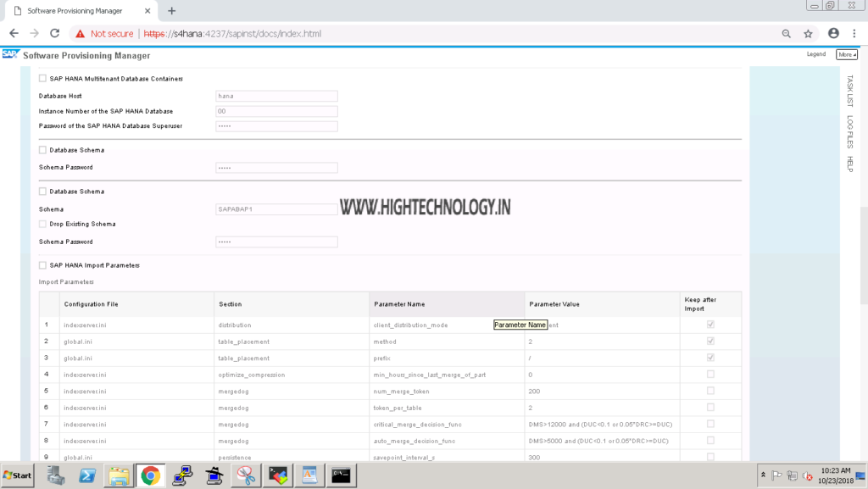Toggle Keep after Import for method row
The height and width of the screenshot is (489, 868).
[x=710, y=342]
